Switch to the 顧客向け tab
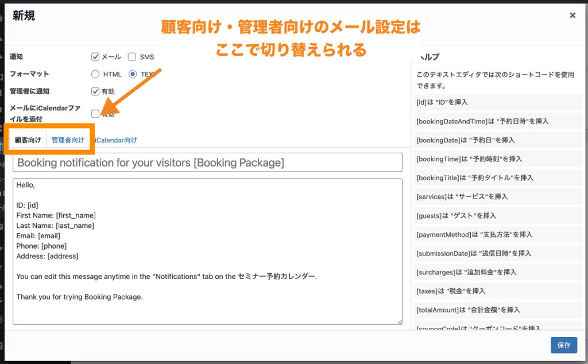This screenshot has height=364, width=588. pos(28,140)
